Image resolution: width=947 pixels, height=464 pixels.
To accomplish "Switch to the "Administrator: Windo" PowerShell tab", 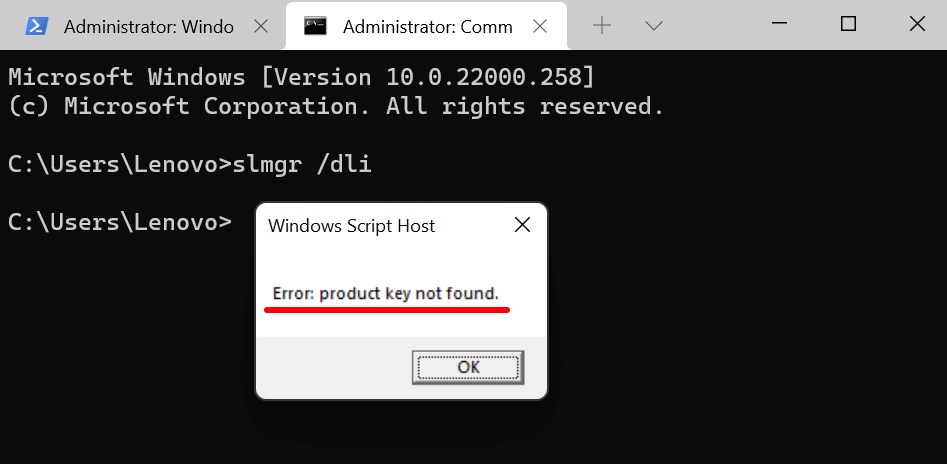I will [148, 27].
